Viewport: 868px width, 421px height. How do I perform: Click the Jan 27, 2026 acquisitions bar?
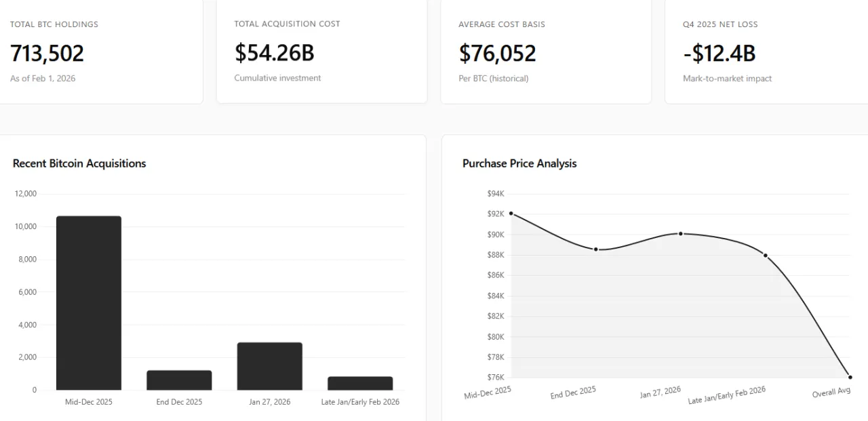coord(270,366)
